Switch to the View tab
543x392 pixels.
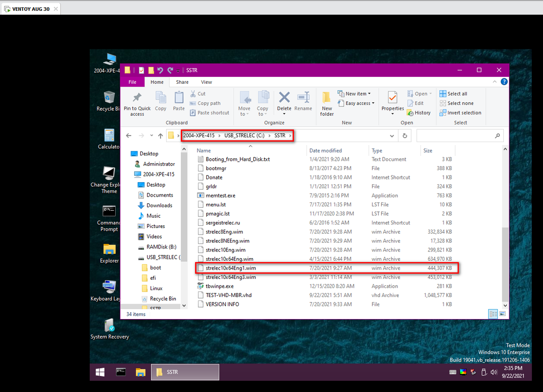(206, 82)
